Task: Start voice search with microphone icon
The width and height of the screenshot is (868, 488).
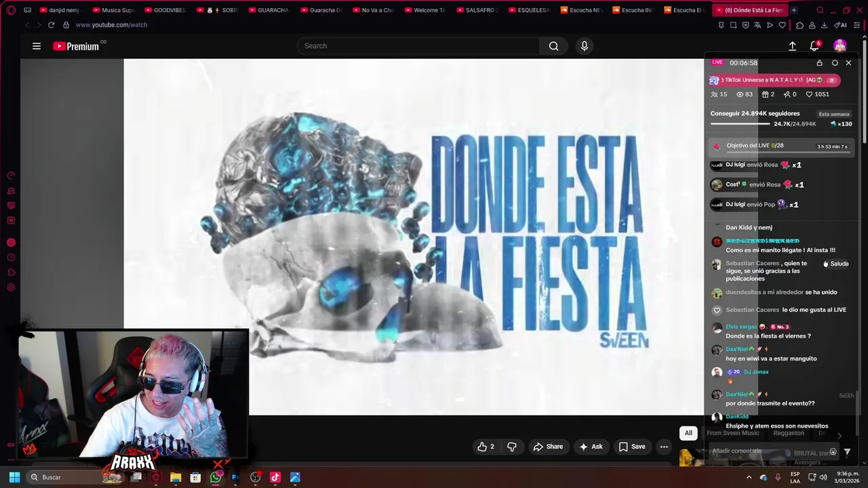Action: click(x=585, y=46)
